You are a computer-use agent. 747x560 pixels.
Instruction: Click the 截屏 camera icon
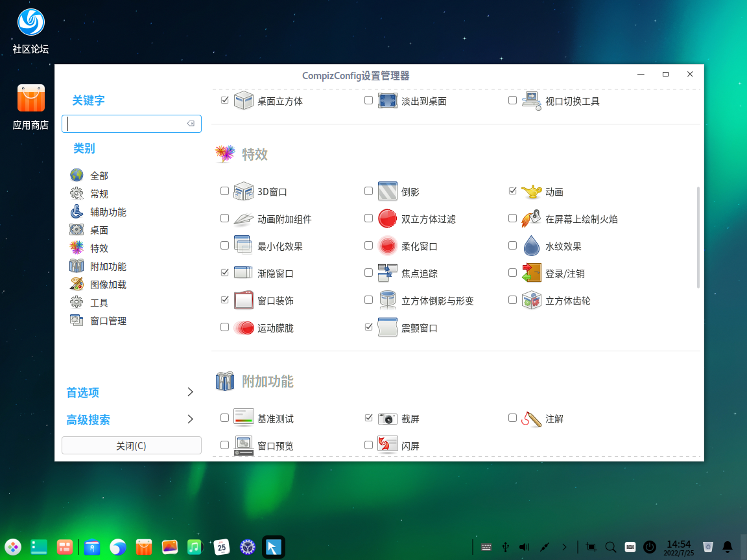click(x=387, y=419)
